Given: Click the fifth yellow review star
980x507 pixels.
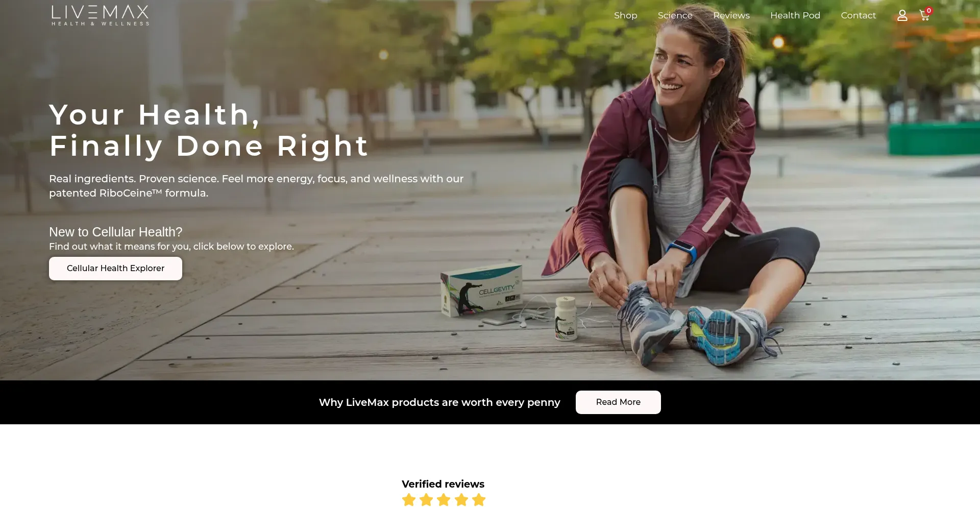Looking at the screenshot, I should [x=479, y=499].
